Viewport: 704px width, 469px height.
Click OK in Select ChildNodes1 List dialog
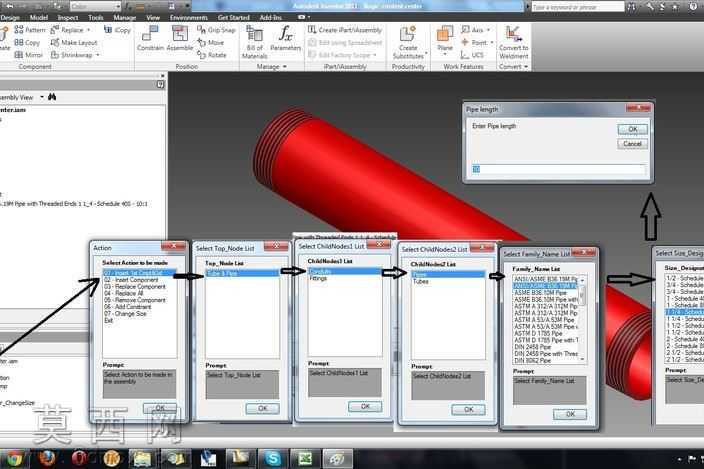tap(365, 407)
